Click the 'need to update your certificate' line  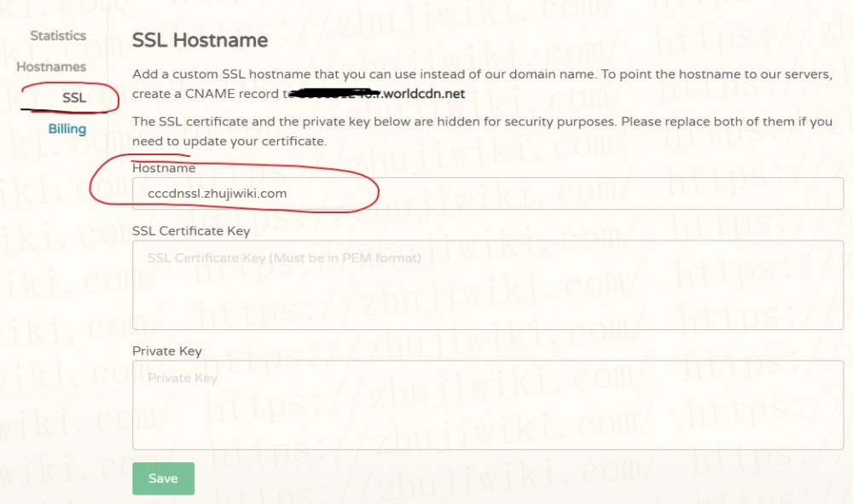pyautogui.click(x=229, y=142)
